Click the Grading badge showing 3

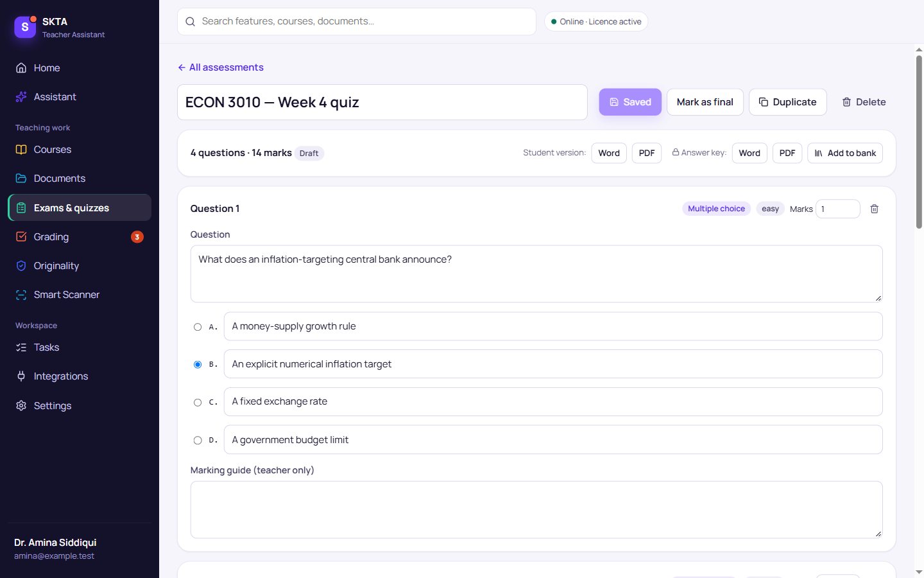click(137, 237)
